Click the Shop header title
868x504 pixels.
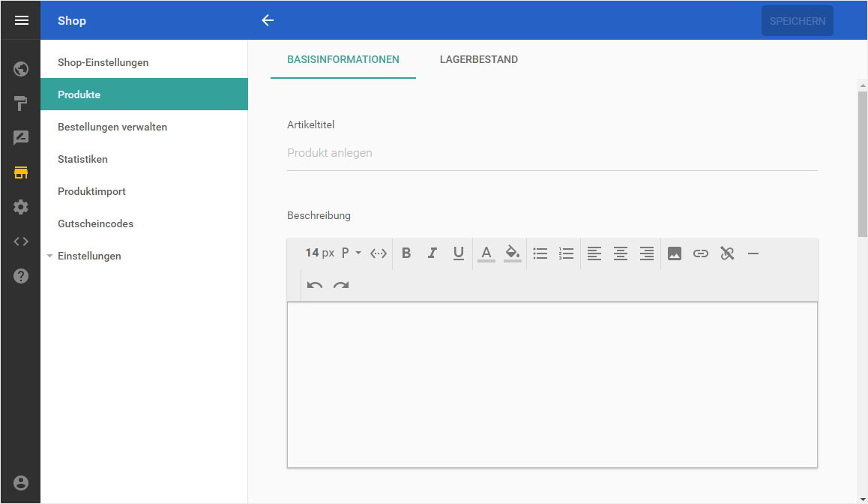tap(72, 20)
